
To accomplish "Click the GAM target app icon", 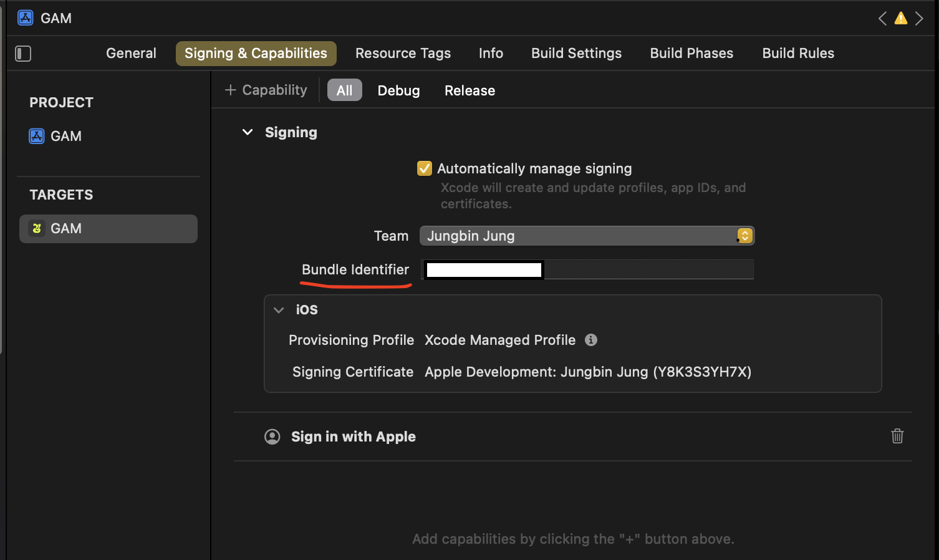I will [x=37, y=229].
